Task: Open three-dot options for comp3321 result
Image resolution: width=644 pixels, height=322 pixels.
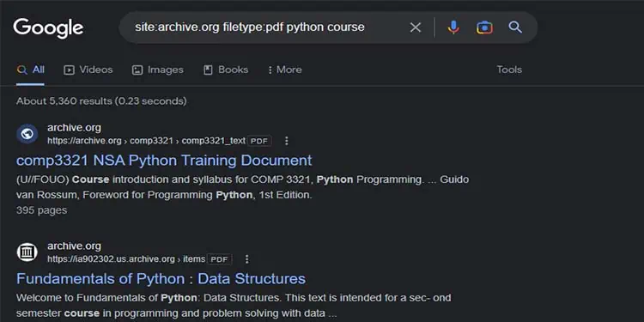Action: pyautogui.click(x=287, y=141)
